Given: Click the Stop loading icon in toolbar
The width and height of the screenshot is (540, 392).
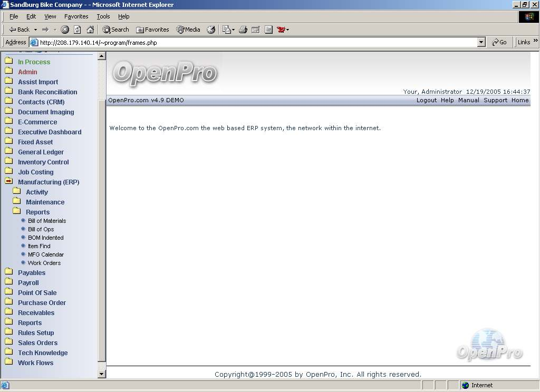Looking at the screenshot, I should pyautogui.click(x=65, y=30).
